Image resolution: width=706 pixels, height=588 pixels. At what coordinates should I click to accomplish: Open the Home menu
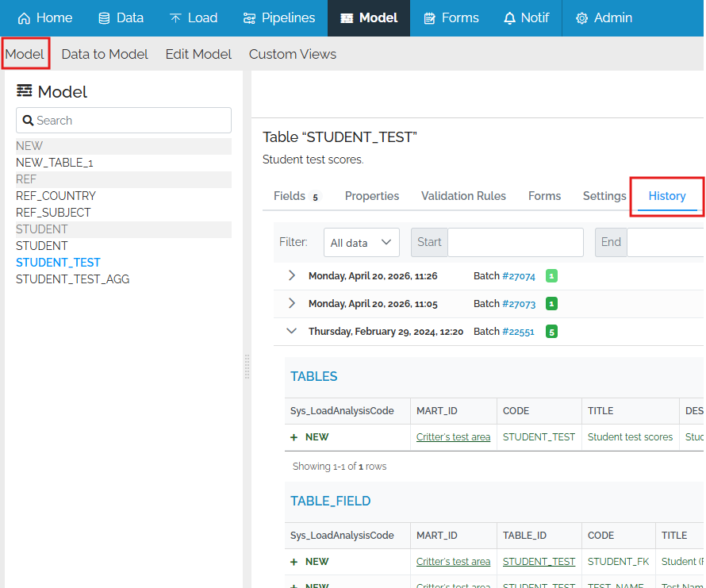click(45, 18)
